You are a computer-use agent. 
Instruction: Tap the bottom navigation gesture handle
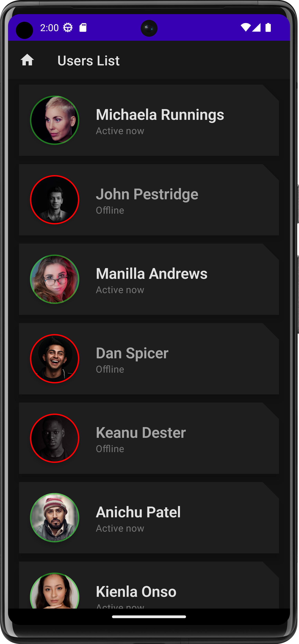click(149, 617)
